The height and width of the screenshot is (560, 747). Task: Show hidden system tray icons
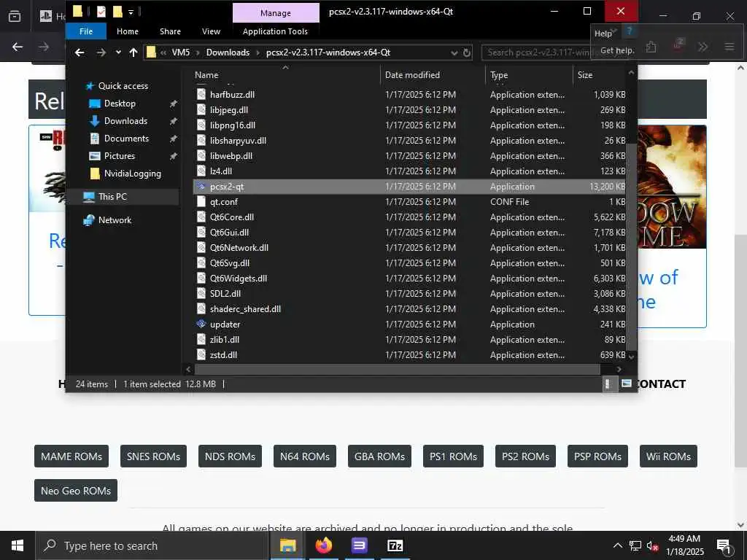(x=617, y=545)
